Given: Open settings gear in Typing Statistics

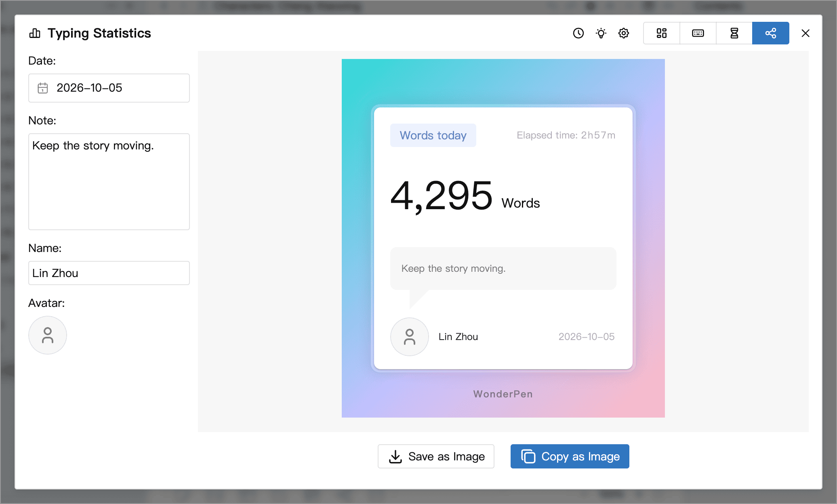Looking at the screenshot, I should point(624,33).
